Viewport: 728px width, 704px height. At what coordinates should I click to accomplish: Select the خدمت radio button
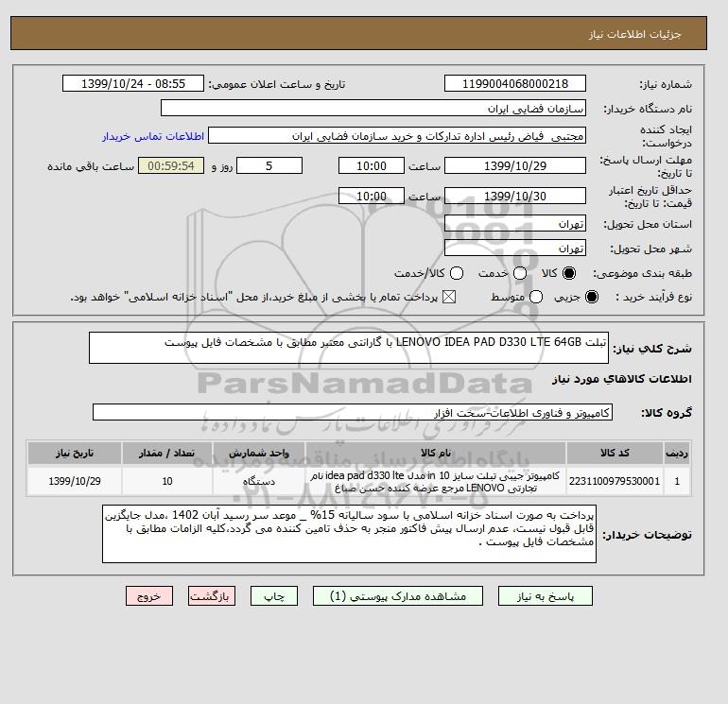click(520, 273)
